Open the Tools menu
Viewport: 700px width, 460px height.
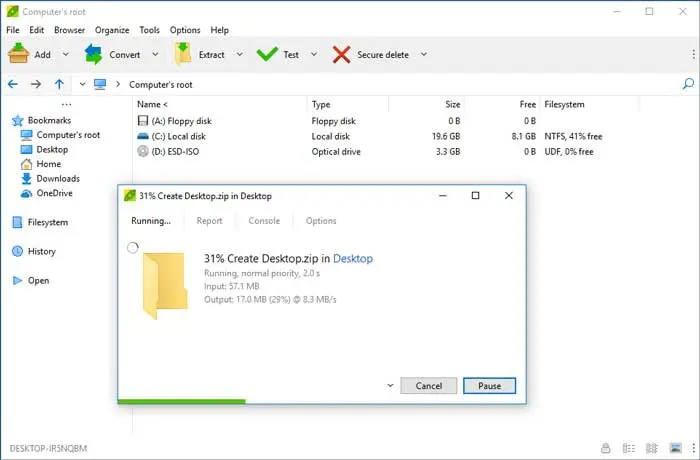pyautogui.click(x=150, y=30)
